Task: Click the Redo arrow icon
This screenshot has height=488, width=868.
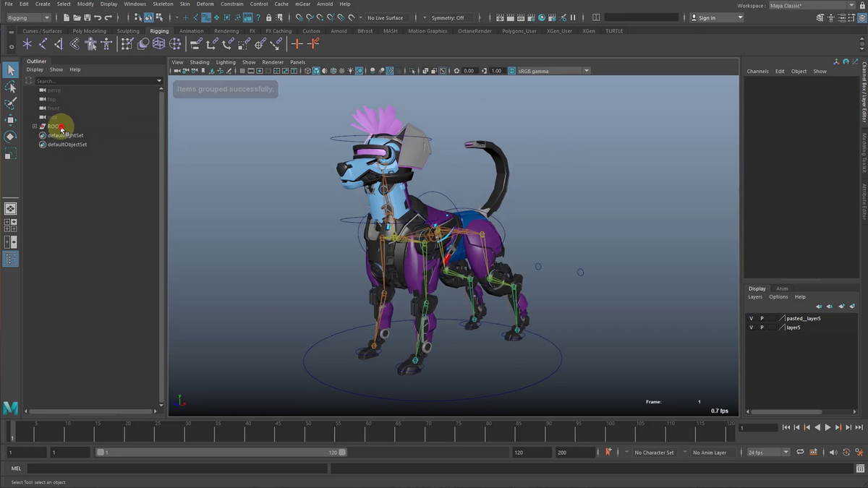Action: [x=108, y=17]
